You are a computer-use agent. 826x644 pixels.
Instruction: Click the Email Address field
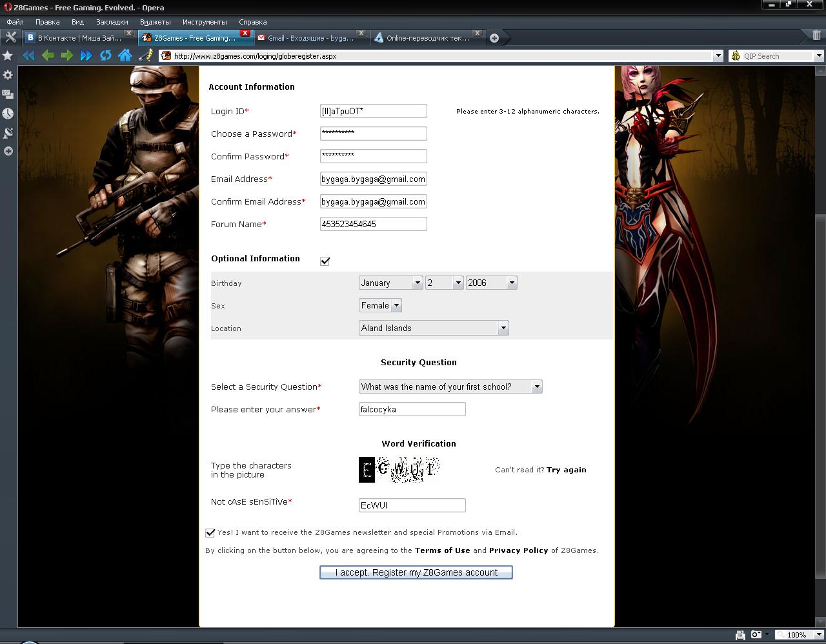(x=374, y=179)
